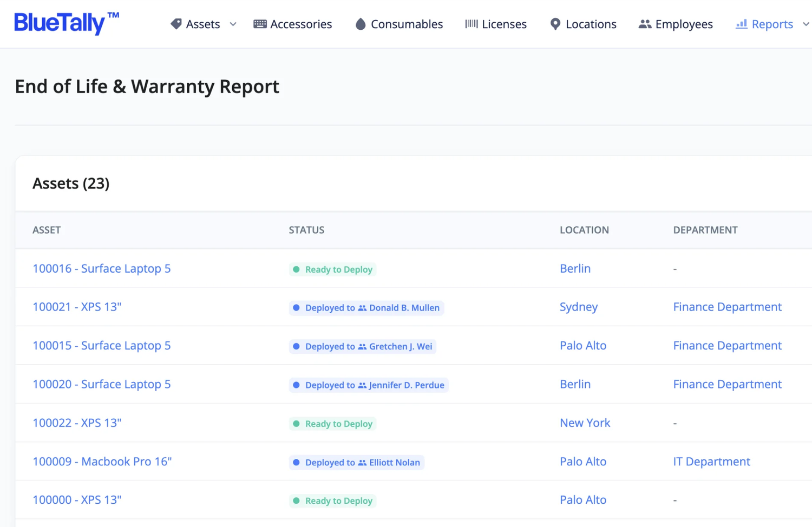Click people icon beside Donald B. Mullen

[362, 308]
